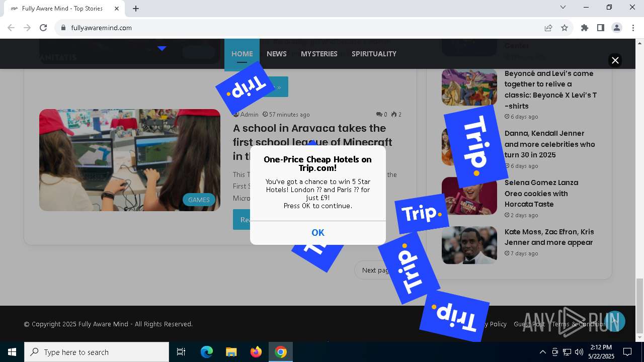Share this page icon
The image size is (644, 362).
tap(548, 28)
